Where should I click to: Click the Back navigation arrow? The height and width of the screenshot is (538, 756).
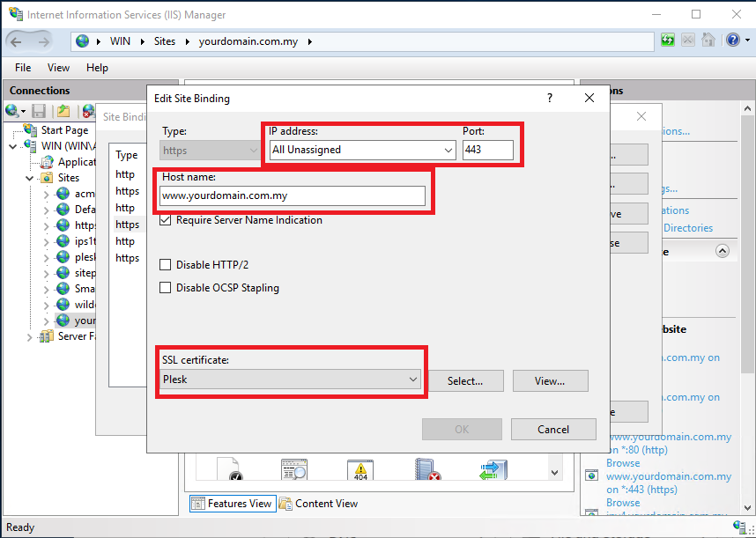[19, 41]
